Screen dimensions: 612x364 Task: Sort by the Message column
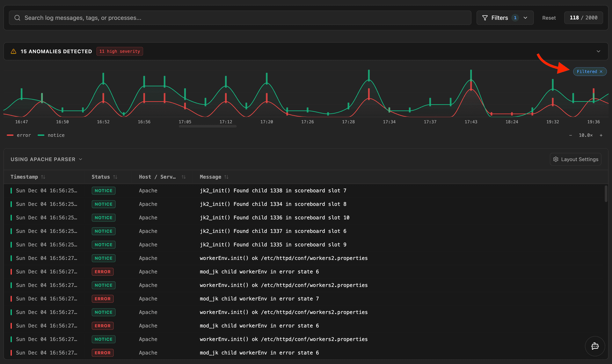point(214,177)
